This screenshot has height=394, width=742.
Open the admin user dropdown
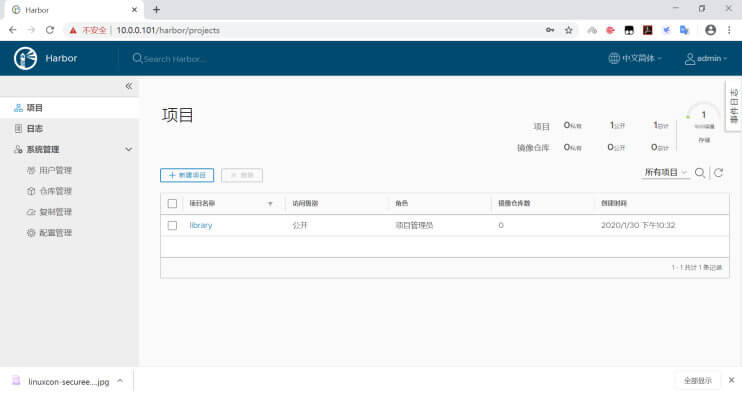[x=705, y=58]
